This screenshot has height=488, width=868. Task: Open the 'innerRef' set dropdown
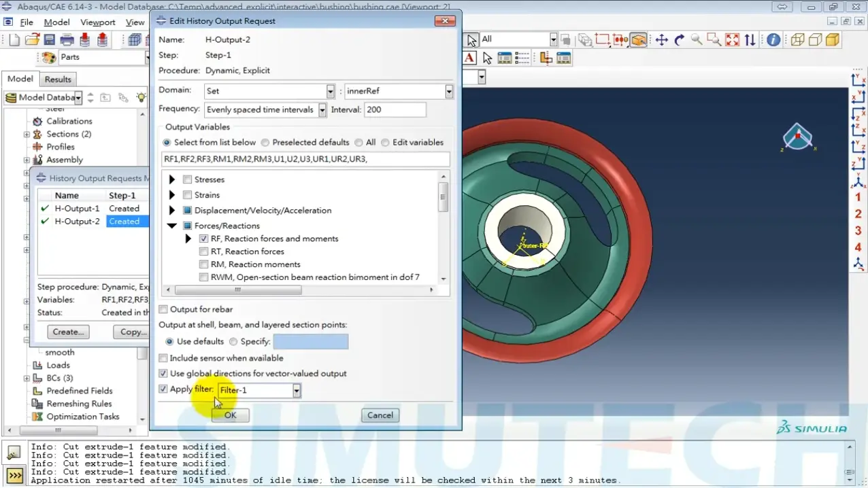click(x=449, y=91)
